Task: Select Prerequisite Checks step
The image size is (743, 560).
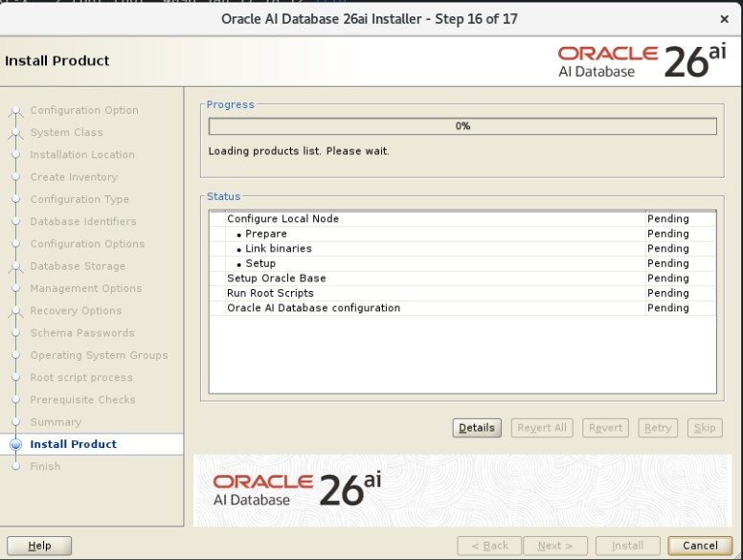Action: [83, 400]
